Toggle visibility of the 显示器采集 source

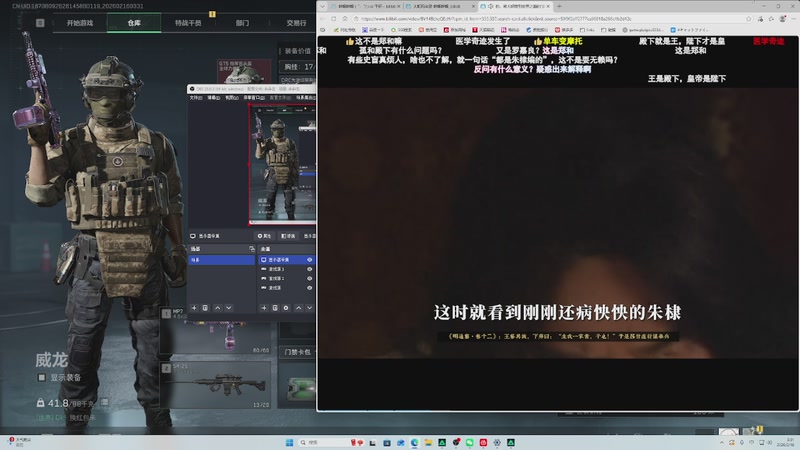tap(309, 260)
